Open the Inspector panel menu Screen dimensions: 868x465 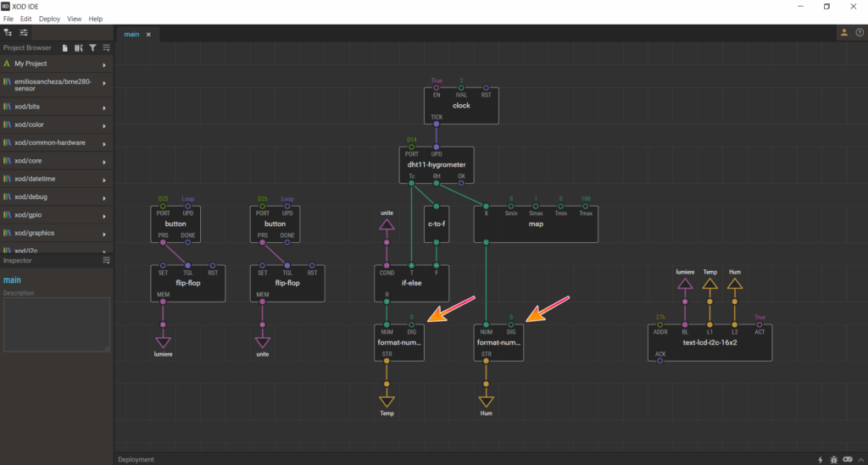point(106,260)
